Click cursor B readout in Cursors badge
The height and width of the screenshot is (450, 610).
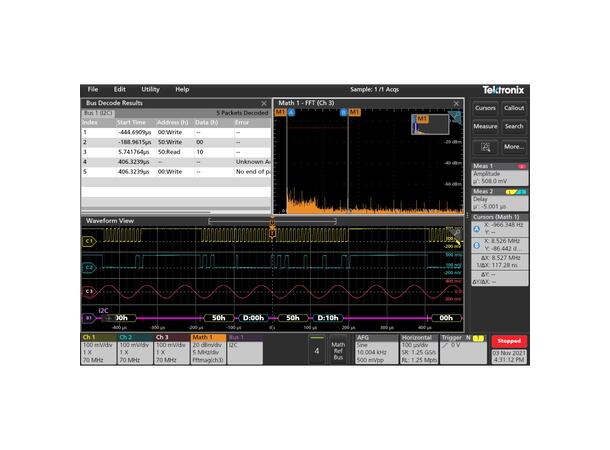pyautogui.click(x=500, y=245)
